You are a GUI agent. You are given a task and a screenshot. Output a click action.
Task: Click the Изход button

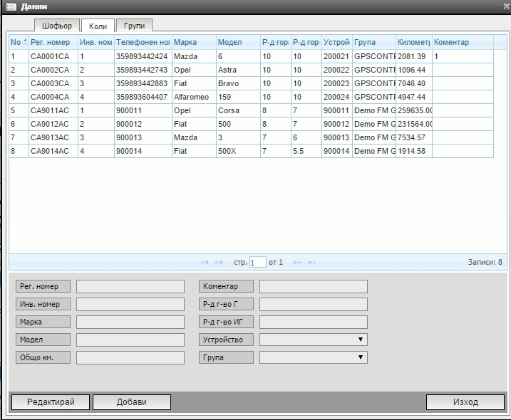[x=465, y=402]
